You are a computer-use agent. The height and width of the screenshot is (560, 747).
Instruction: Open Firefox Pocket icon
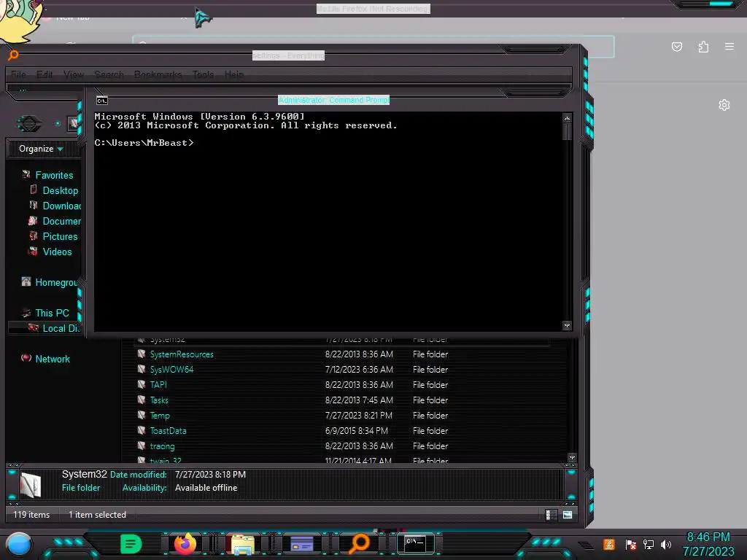pos(676,47)
